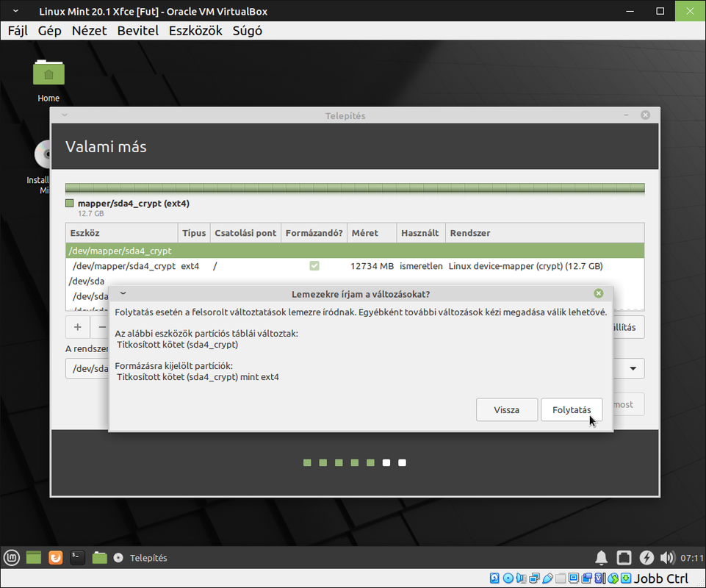The image size is (706, 588).
Task: Click the Használt column header
Action: (x=421, y=233)
